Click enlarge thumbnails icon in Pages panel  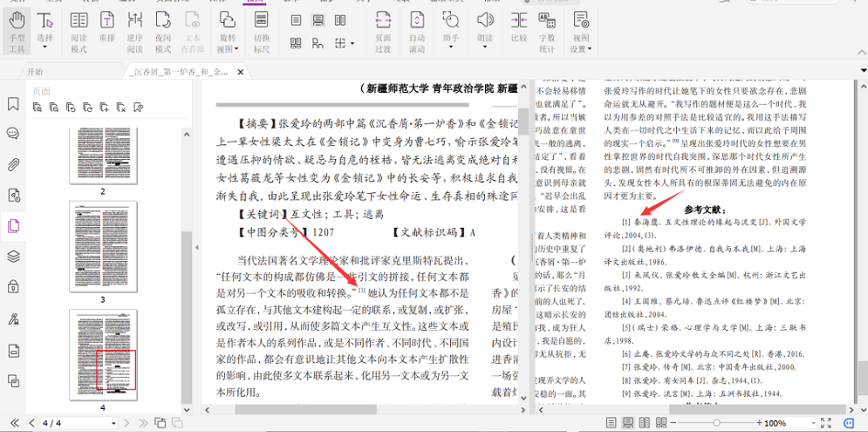click(37, 108)
